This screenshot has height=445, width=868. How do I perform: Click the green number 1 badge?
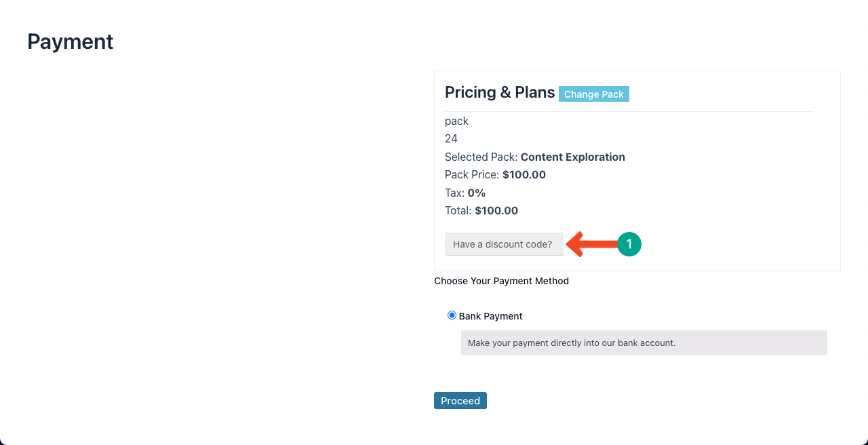pos(629,244)
